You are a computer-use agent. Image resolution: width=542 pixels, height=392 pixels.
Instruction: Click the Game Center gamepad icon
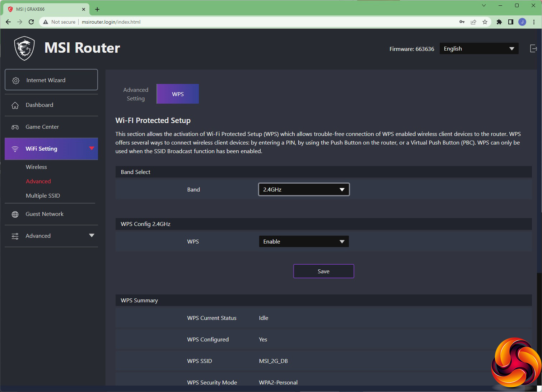tap(15, 127)
